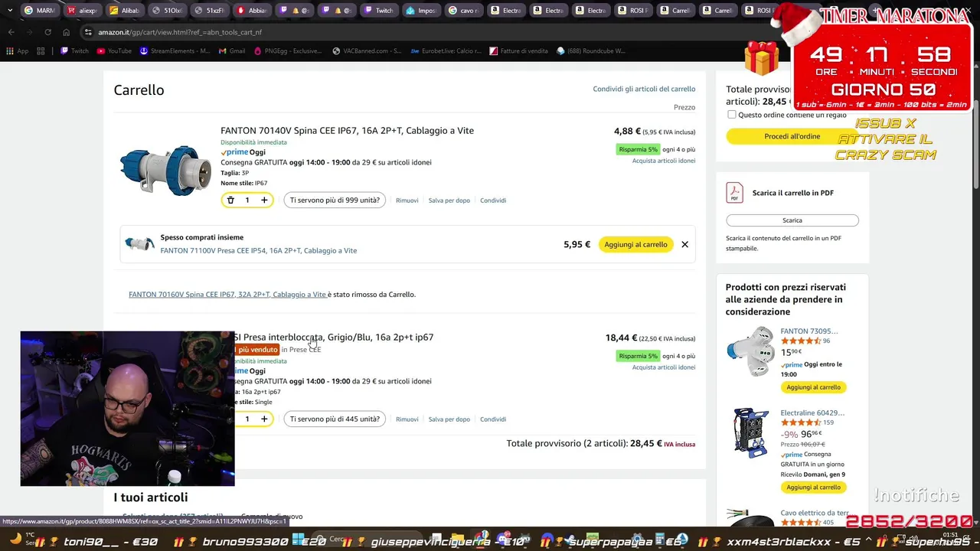This screenshot has height=551, width=980.
Task: Switch to the aliexpress browser tab
Action: click(x=82, y=11)
